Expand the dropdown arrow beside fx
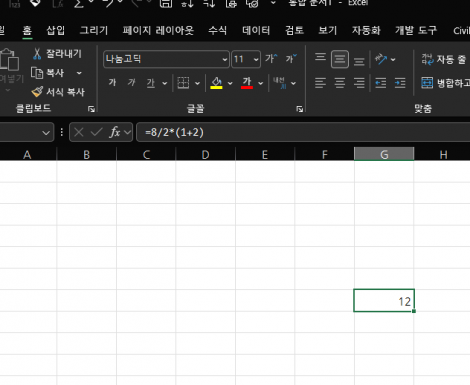The width and height of the screenshot is (470, 385). click(127, 132)
